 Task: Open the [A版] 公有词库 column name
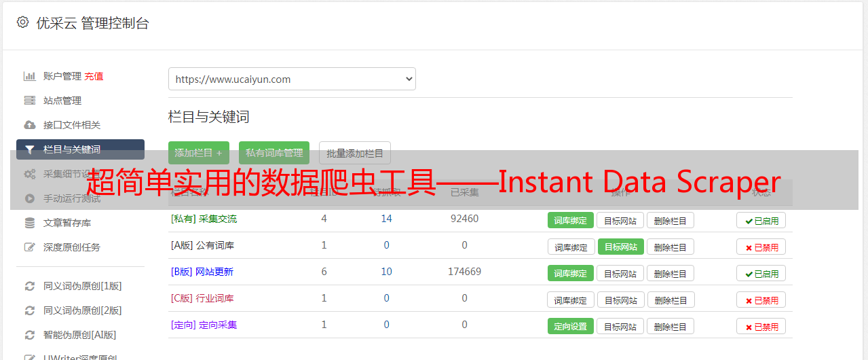coord(202,245)
